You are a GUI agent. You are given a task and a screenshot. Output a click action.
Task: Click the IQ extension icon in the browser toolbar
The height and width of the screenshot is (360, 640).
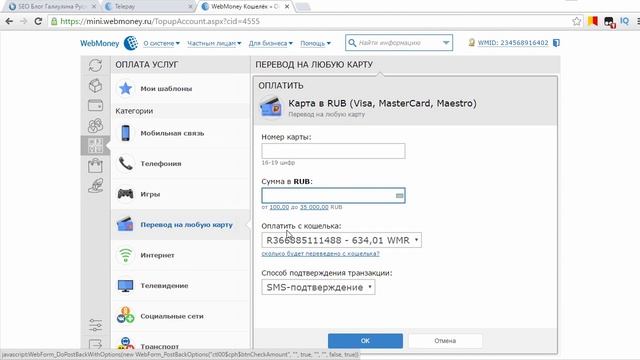point(624,21)
